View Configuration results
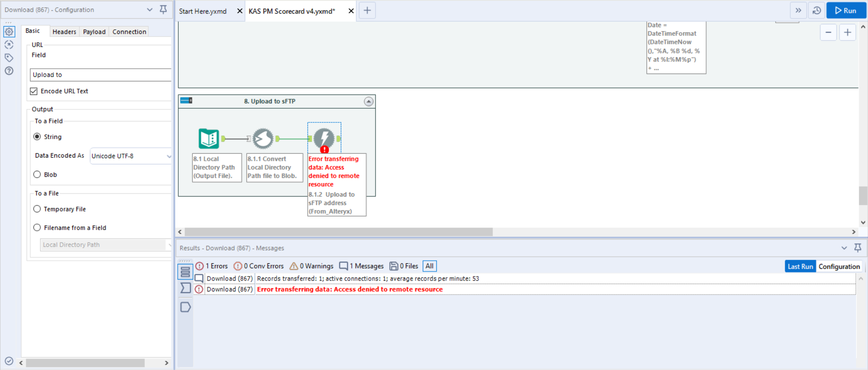868x370 pixels. pos(839,267)
